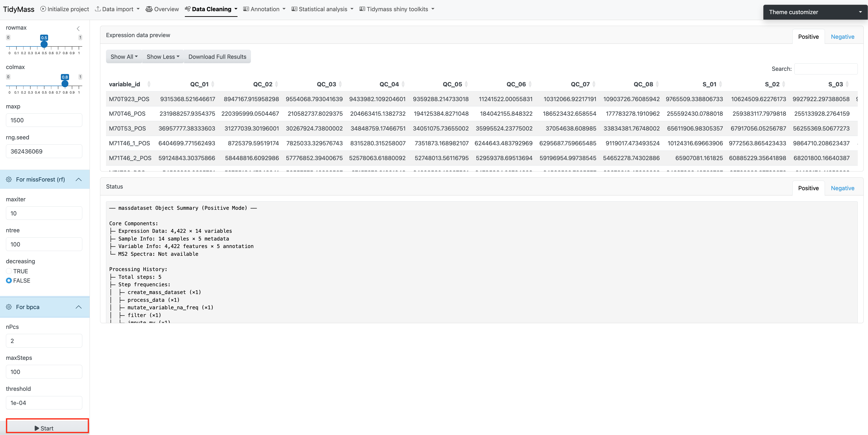The height and width of the screenshot is (435, 868).
Task: Click the maxSteps input field
Action: 44,372
